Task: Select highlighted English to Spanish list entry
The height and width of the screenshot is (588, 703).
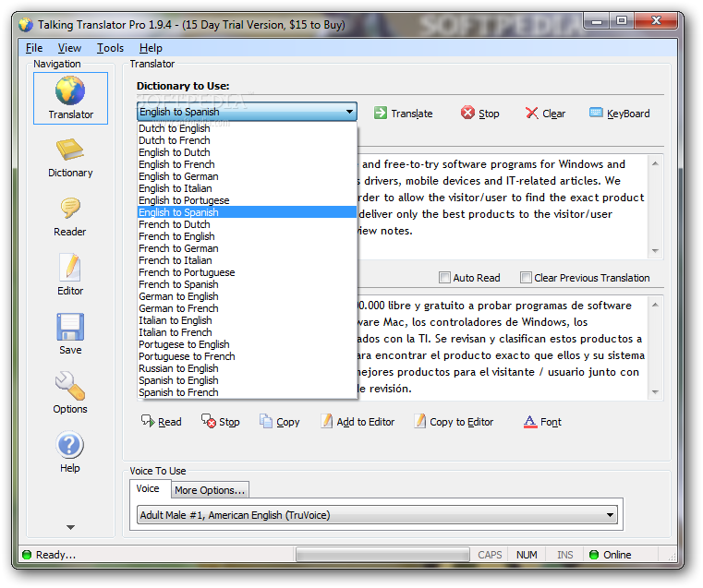Action: coord(247,212)
